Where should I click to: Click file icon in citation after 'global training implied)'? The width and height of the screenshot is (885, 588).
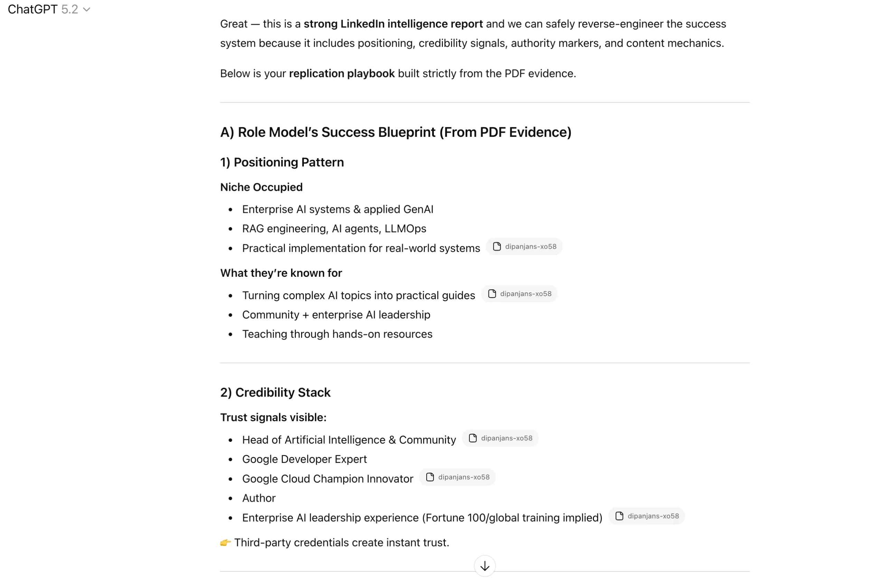(619, 516)
